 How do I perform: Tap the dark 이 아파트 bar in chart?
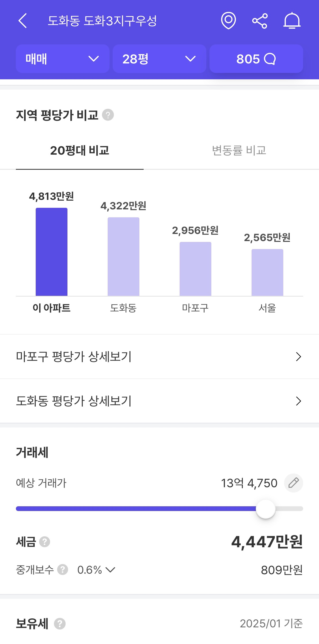pyautogui.click(x=52, y=252)
